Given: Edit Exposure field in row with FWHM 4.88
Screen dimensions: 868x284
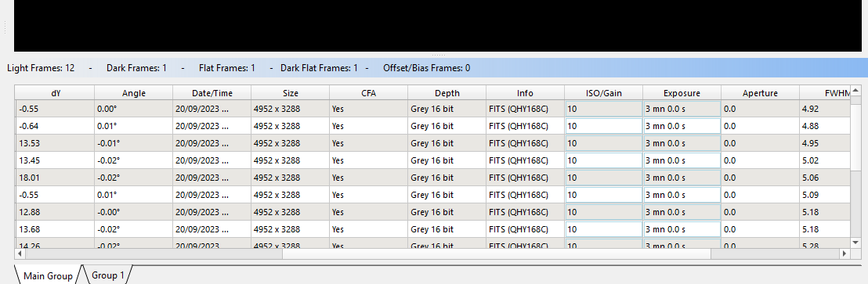Looking at the screenshot, I should (x=682, y=126).
